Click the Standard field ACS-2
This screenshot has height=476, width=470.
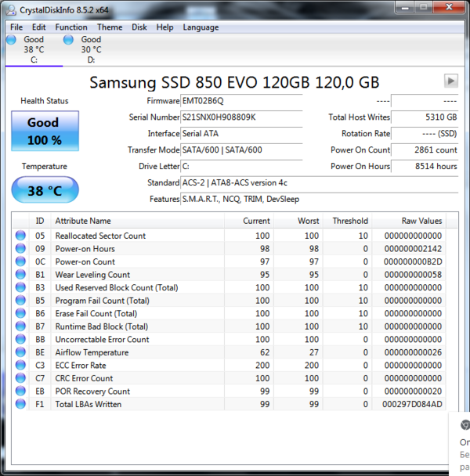(320, 182)
